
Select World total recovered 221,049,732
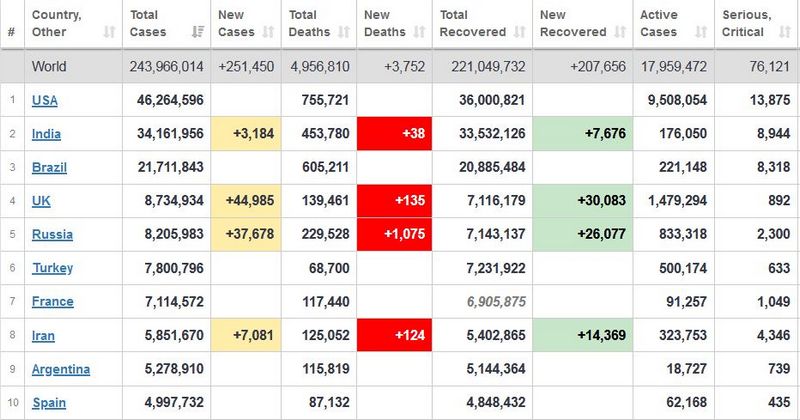tap(488, 67)
